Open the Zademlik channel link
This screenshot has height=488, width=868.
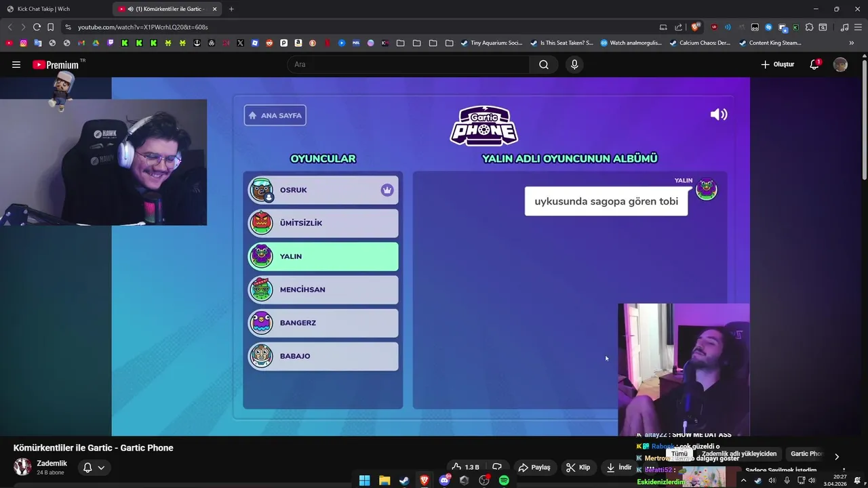pyautogui.click(x=52, y=464)
